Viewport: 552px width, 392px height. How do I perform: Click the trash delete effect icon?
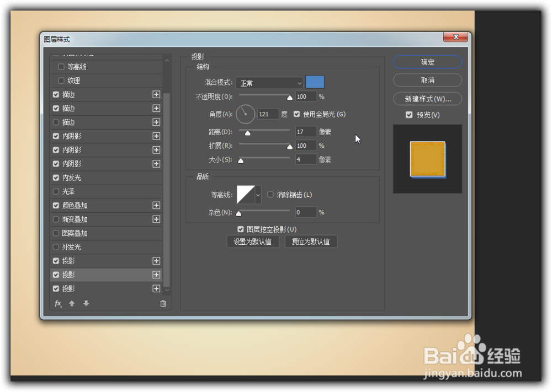pyautogui.click(x=163, y=303)
